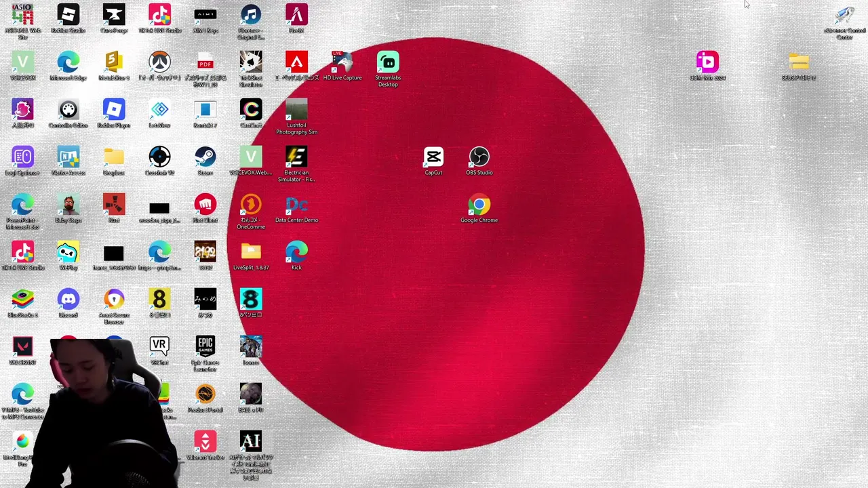The width and height of the screenshot is (868, 488).
Task: Open the AI game icon in the bottom row
Action: pyautogui.click(x=251, y=455)
